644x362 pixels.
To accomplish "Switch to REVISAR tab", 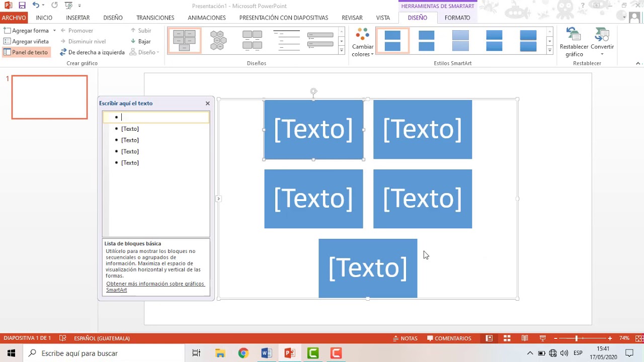I will click(352, 18).
